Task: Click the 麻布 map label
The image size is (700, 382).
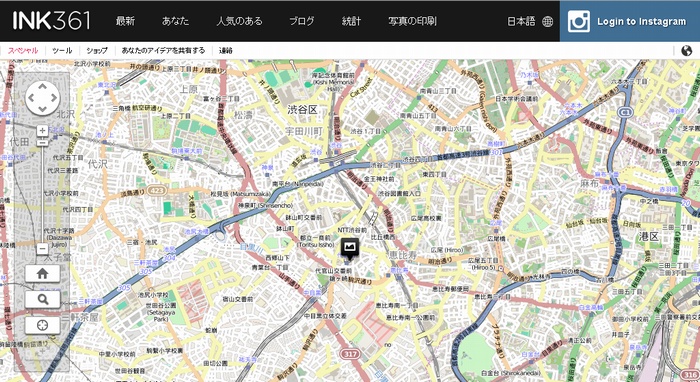Action: [589, 183]
